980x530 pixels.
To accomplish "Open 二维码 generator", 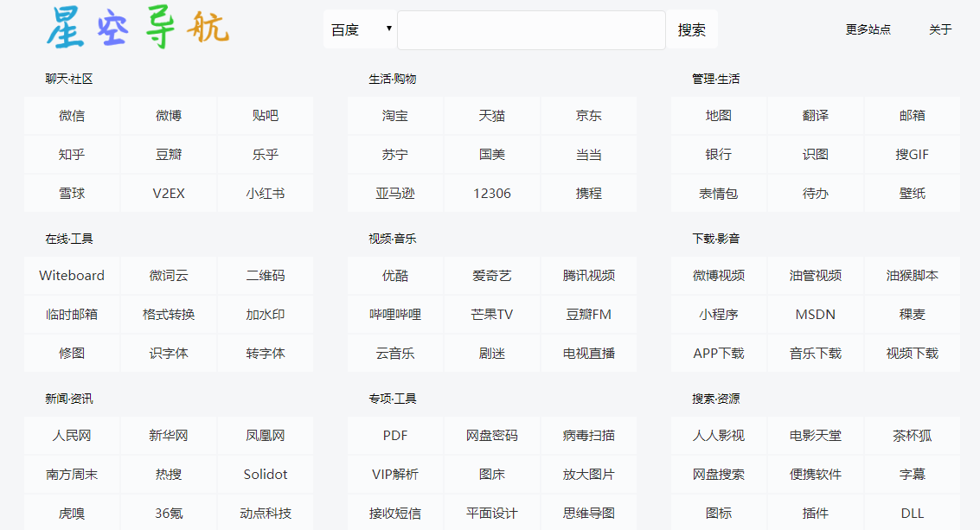I will (x=266, y=276).
